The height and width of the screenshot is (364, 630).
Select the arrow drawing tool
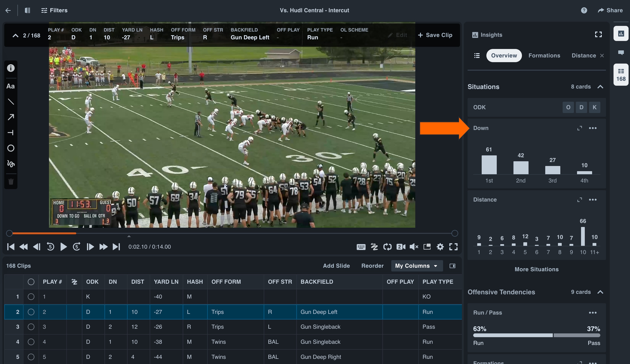pyautogui.click(x=11, y=117)
